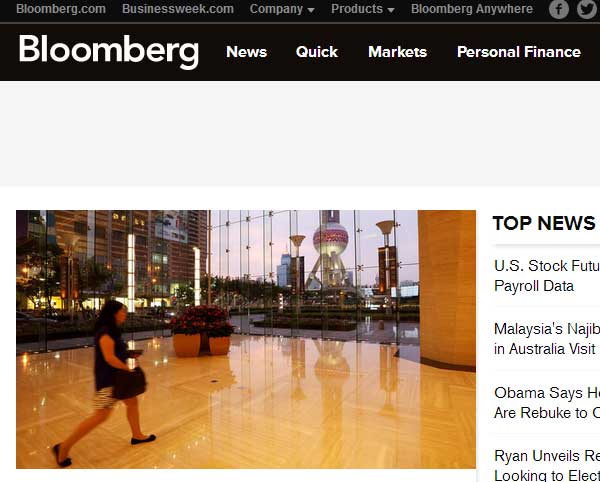Expand the Products dropdown arrow

click(x=391, y=10)
